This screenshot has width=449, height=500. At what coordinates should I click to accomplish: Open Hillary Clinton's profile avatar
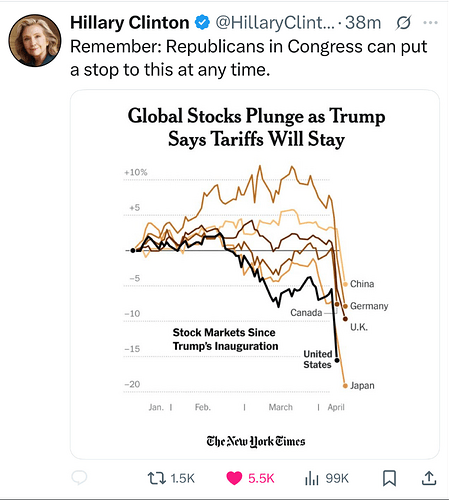point(35,40)
